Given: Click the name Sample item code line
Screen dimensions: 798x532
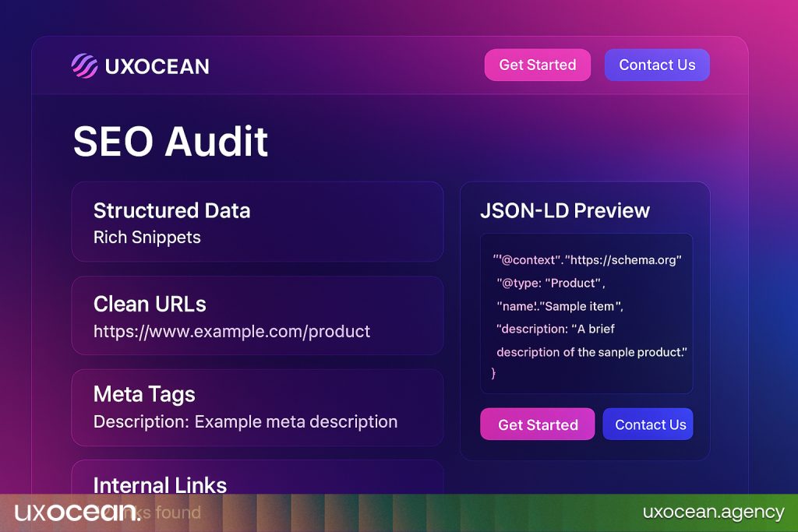Looking at the screenshot, I should [x=560, y=306].
